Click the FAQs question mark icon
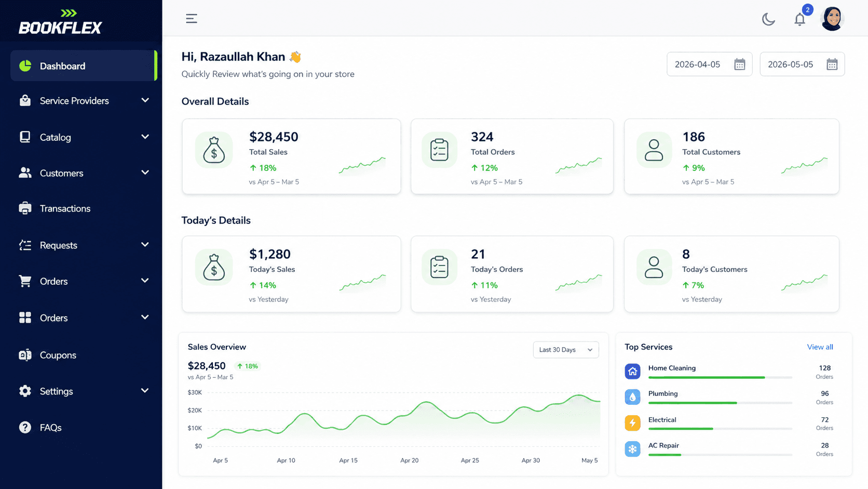The image size is (868, 489). [x=25, y=427]
